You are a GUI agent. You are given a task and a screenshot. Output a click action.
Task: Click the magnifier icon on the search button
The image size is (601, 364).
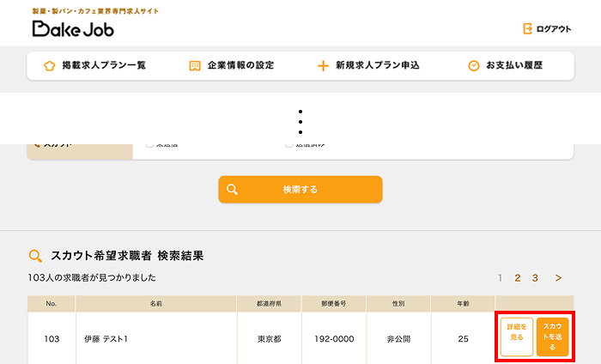[232, 190]
